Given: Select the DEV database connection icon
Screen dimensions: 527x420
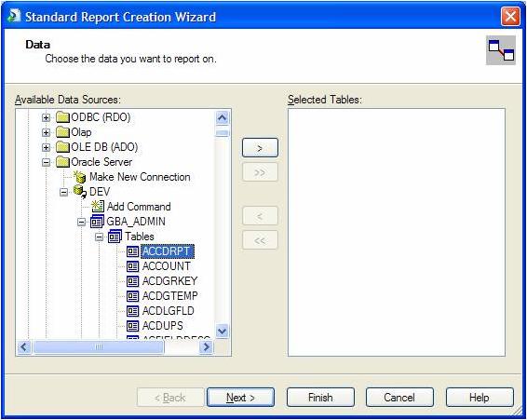Looking at the screenshot, I should [x=80, y=192].
